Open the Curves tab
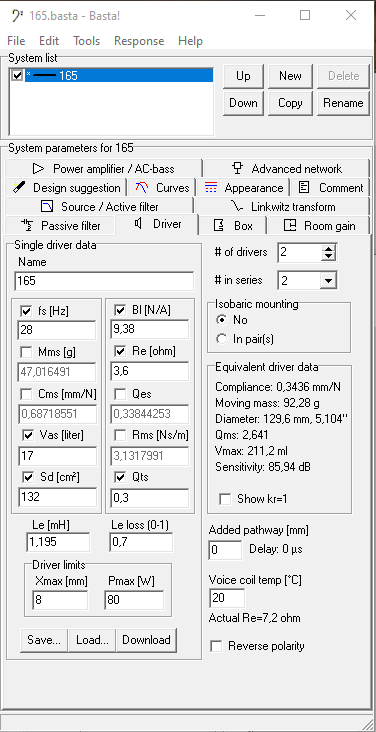376x732 pixels. click(162, 188)
